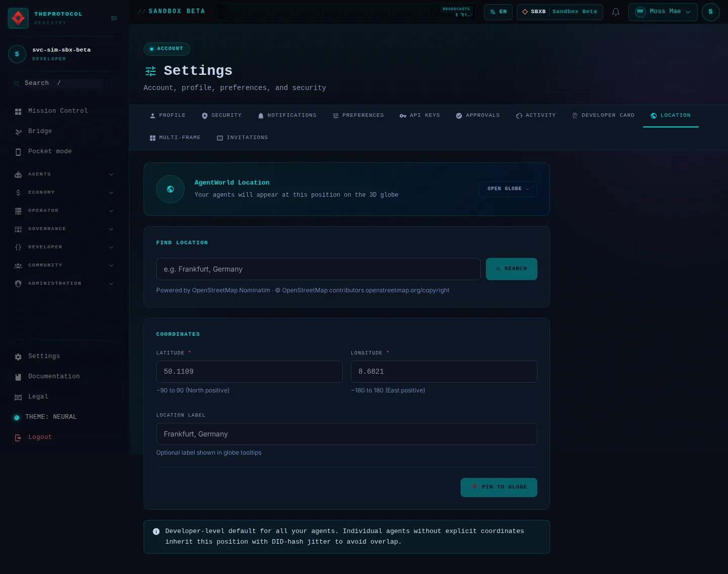Image resolution: width=728 pixels, height=574 pixels.
Task: Click the Agents robot icon
Action: (x=18, y=174)
